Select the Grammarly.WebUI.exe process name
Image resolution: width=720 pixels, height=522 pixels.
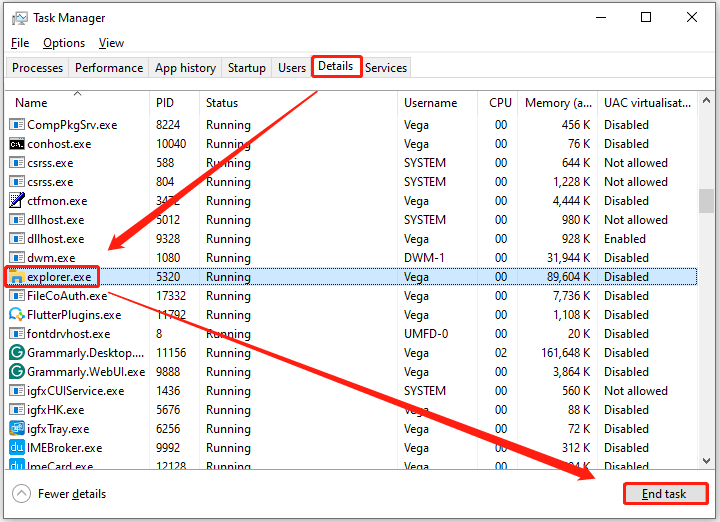pos(86,372)
